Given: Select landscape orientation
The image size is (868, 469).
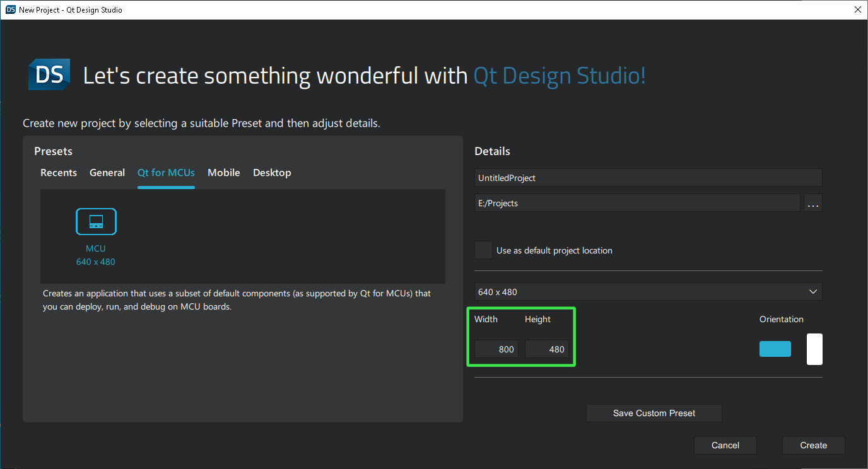Looking at the screenshot, I should [775, 349].
